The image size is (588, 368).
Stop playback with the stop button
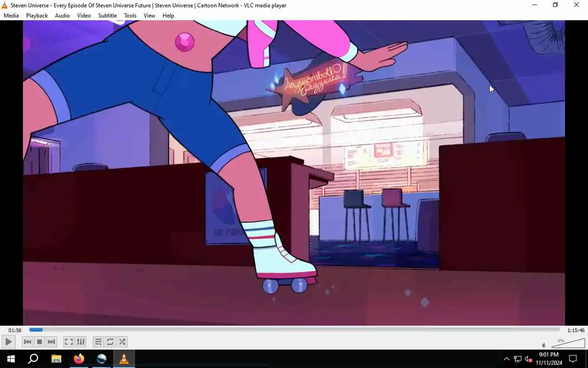[x=40, y=342]
